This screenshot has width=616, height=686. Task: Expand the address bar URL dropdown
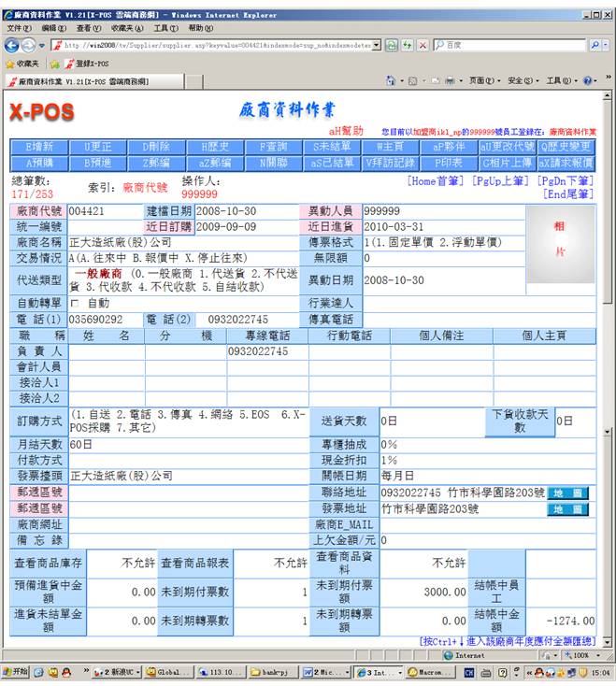377,45
